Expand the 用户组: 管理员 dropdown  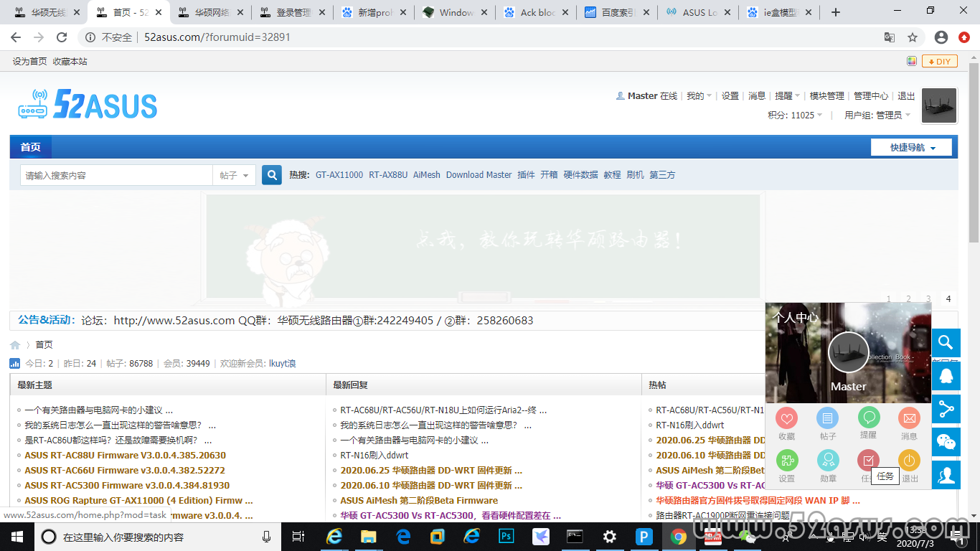point(877,115)
